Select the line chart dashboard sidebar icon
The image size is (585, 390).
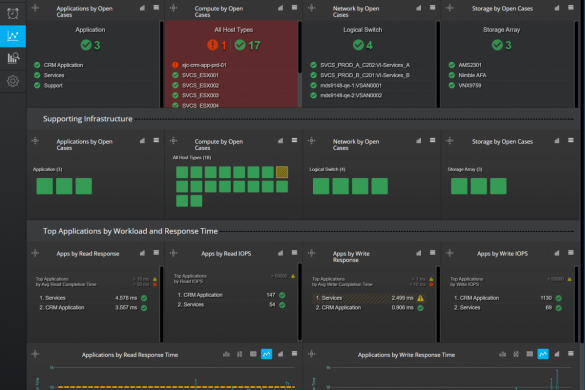point(13,36)
